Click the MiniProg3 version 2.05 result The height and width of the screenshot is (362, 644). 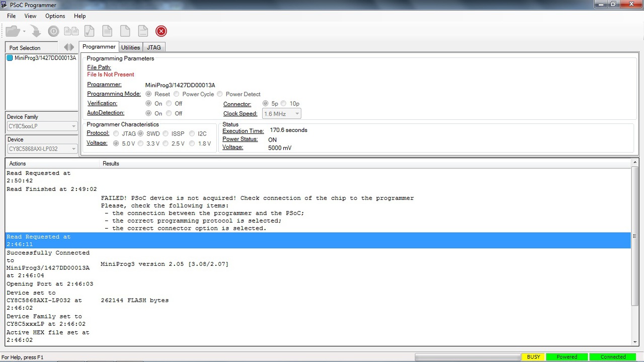(165, 264)
